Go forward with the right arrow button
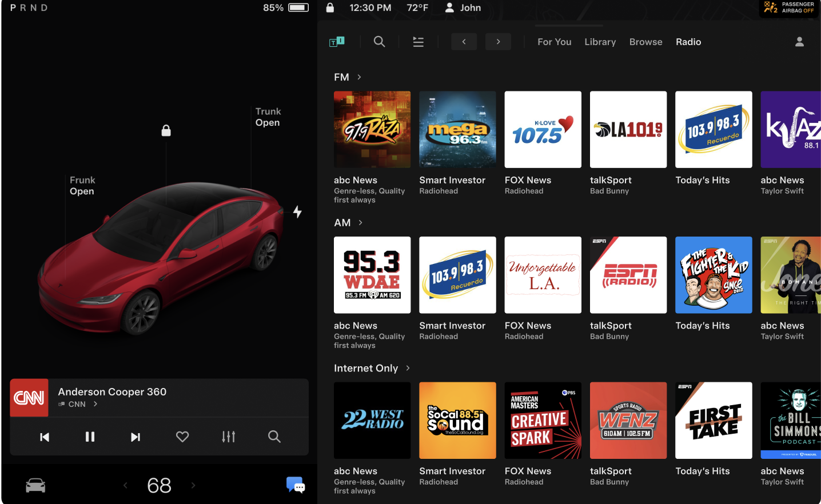 (498, 42)
